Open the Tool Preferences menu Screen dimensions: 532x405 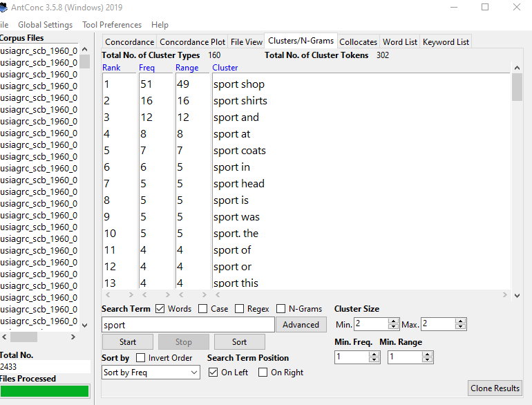[112, 25]
